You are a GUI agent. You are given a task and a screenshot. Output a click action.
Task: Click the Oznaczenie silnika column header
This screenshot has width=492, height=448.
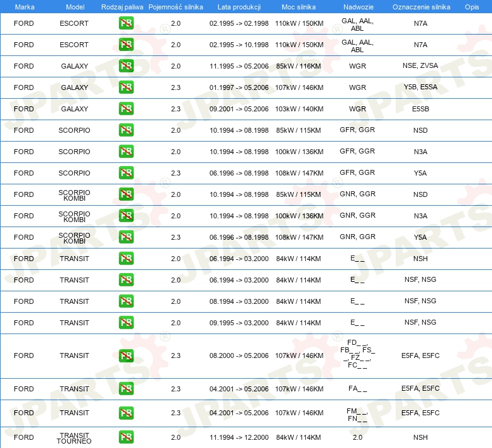pos(421,7)
